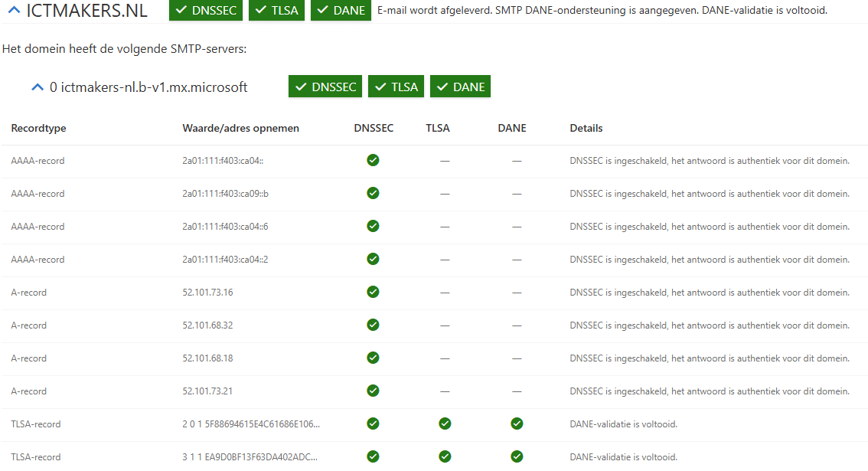Click DNSSEC checkmark for 2a01:111:f403:ca09::b record
The image size is (868, 471).
click(373, 193)
